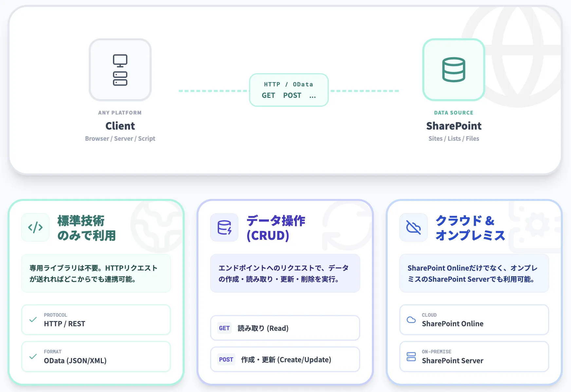Click the POST badge beside 作成・更新 (Create/Update)
571x392 pixels.
pos(226,359)
